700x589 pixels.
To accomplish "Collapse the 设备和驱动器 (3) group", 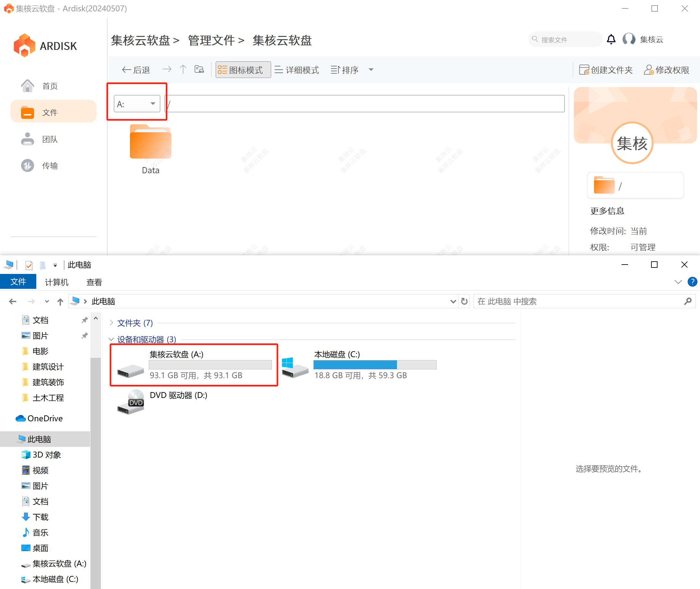I will click(x=111, y=340).
